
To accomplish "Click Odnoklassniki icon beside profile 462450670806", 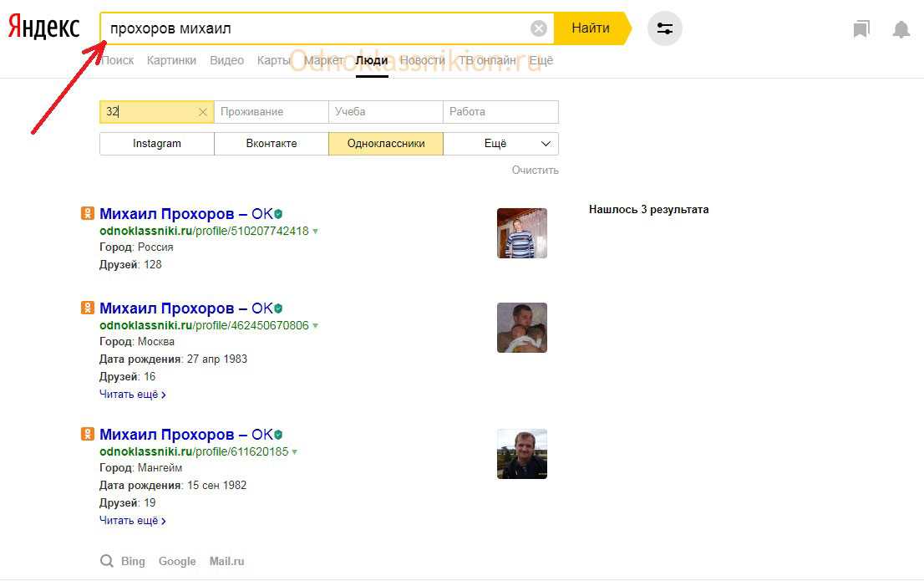I will point(88,308).
